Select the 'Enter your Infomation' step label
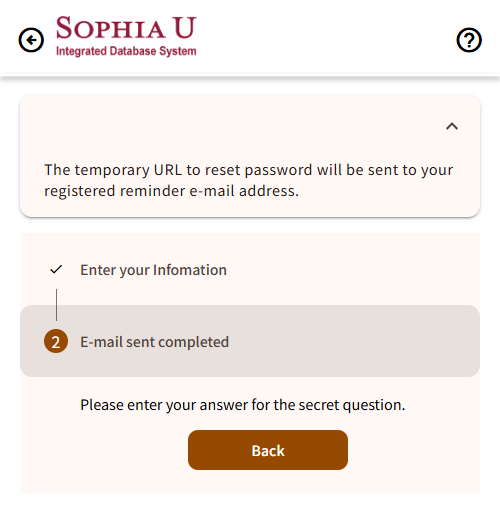The image size is (500, 517). pyautogui.click(x=153, y=270)
